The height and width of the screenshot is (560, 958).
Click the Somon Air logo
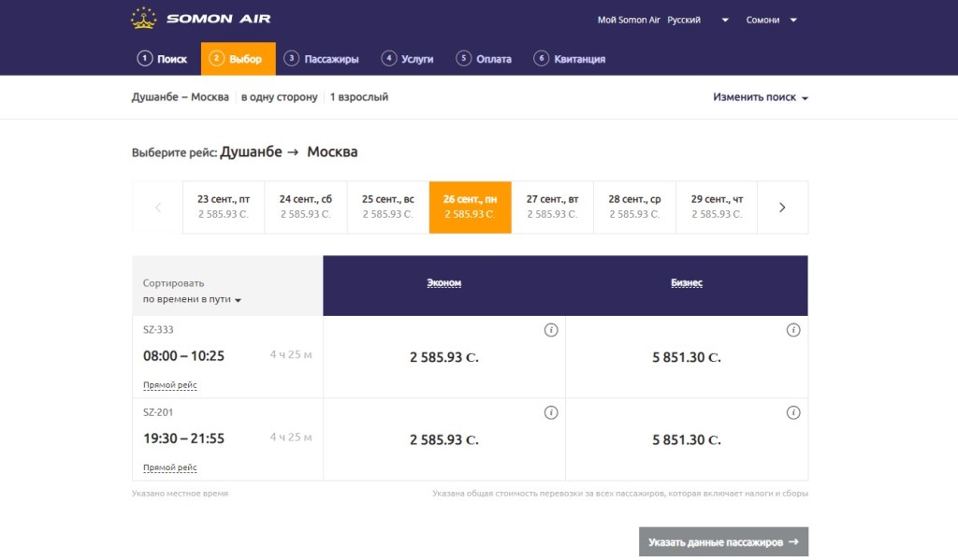[x=201, y=19]
